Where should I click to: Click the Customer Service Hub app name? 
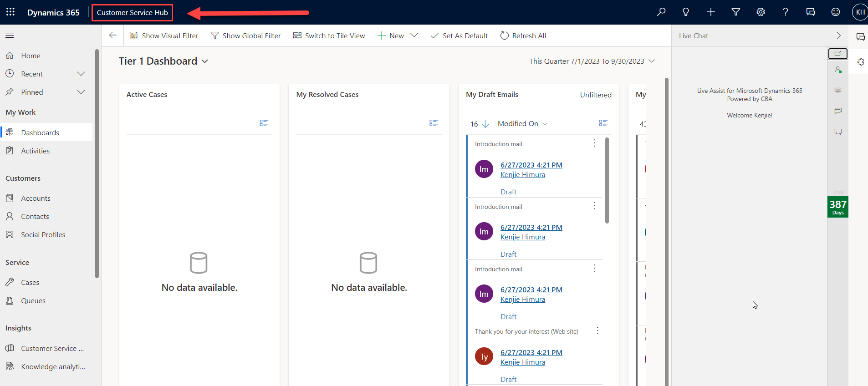point(133,12)
